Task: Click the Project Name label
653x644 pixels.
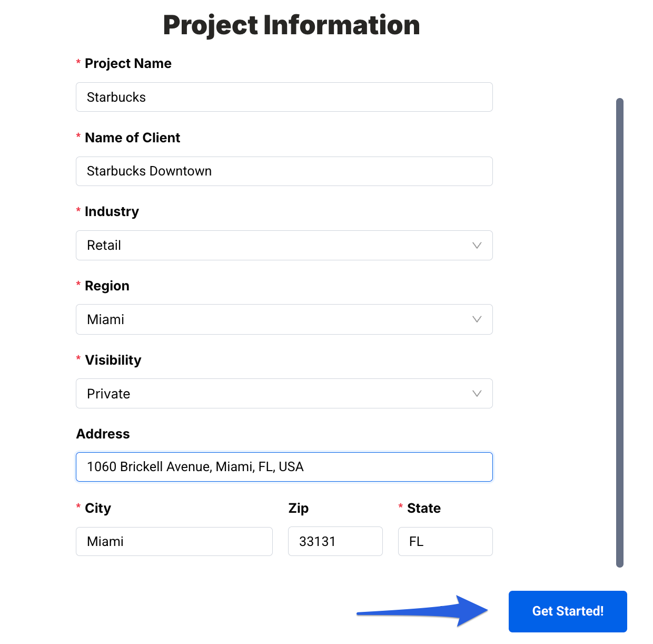Action: pyautogui.click(x=128, y=64)
